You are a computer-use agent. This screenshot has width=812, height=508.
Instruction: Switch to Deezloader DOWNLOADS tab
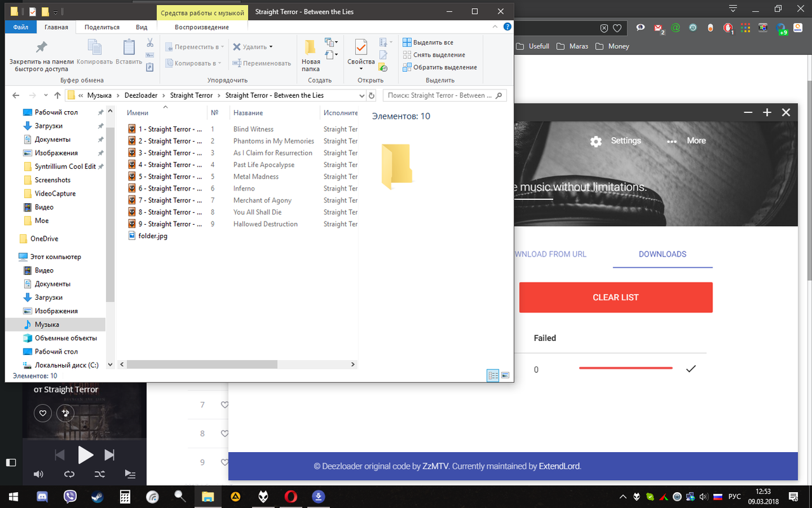coord(662,254)
